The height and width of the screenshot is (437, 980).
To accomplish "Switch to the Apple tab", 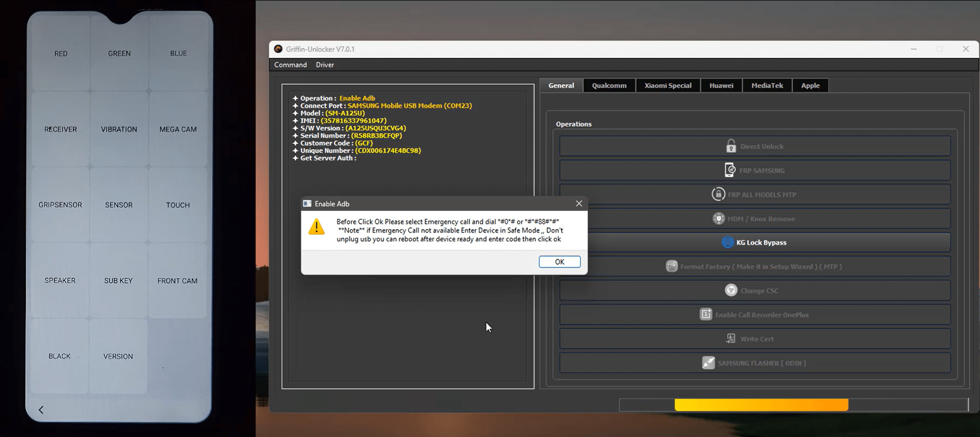I will tap(810, 85).
